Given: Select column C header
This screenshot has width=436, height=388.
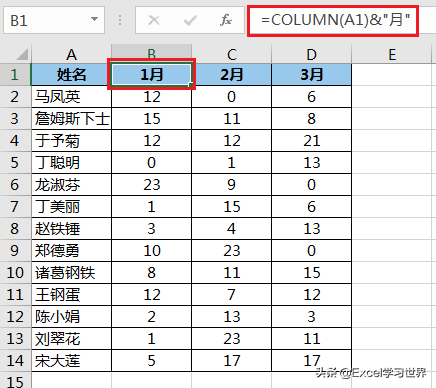Looking at the screenshot, I should 232,54.
